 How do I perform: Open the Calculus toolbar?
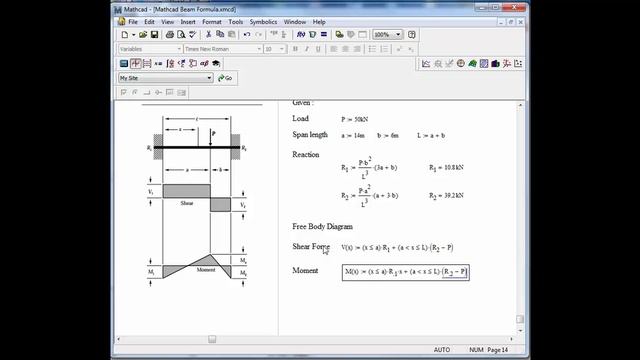(170, 64)
